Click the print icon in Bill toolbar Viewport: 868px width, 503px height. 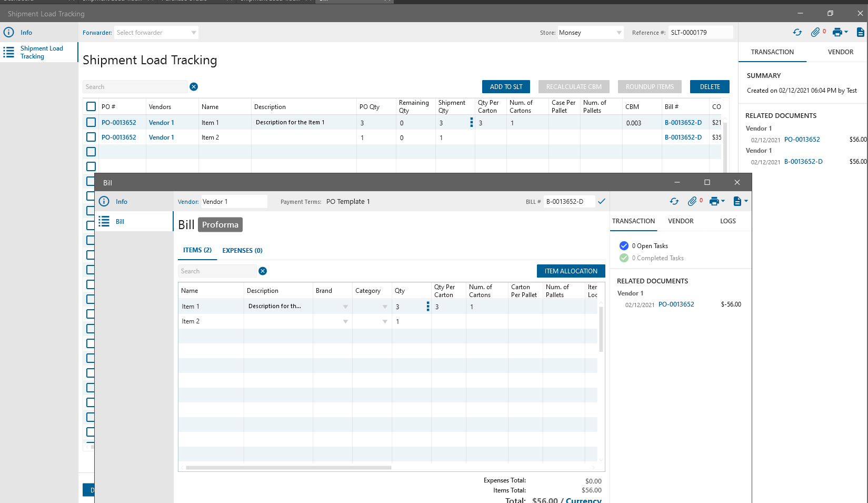(x=714, y=201)
